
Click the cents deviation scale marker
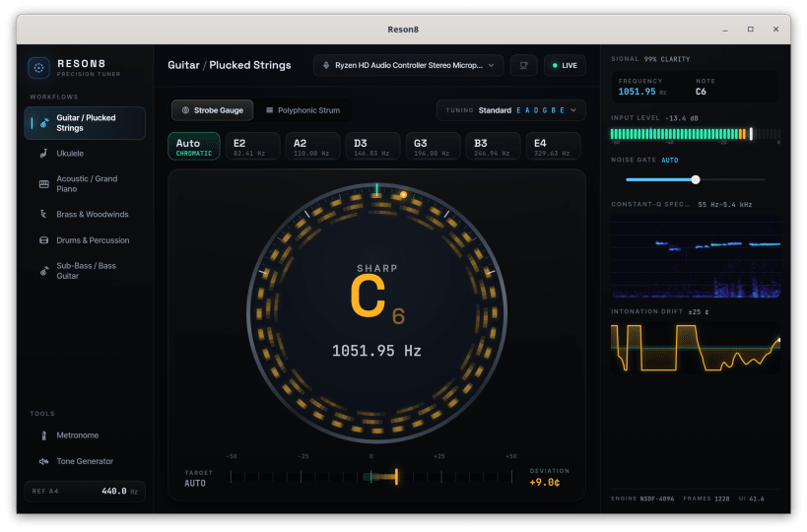click(396, 477)
